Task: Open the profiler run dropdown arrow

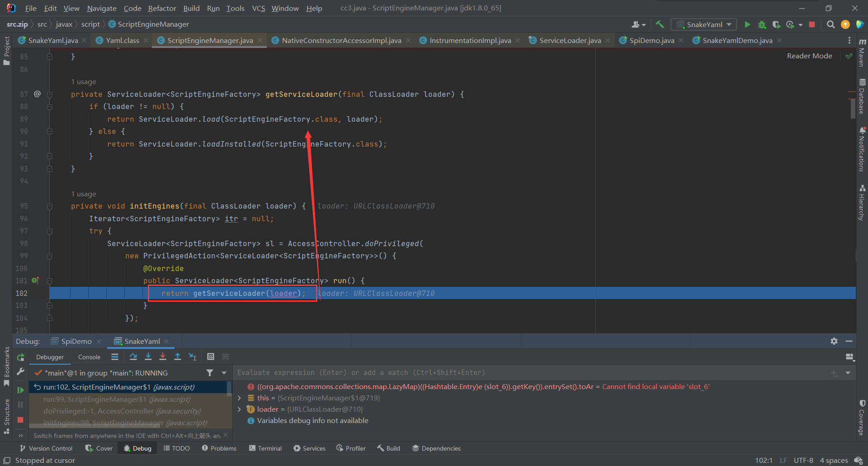Action: click(x=801, y=25)
